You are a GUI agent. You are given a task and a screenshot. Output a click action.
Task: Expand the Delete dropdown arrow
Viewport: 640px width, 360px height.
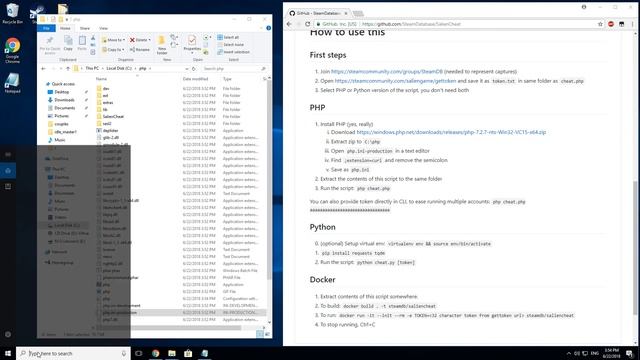[150, 40]
